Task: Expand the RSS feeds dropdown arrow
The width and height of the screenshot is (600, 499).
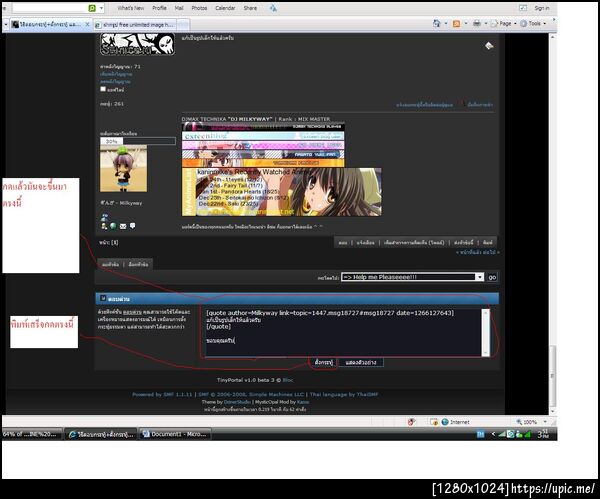Action: tap(466, 24)
